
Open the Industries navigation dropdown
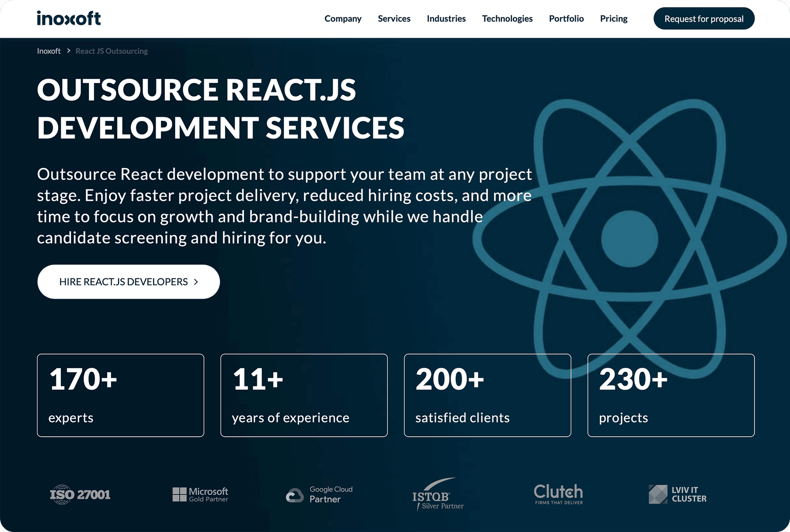pyautogui.click(x=446, y=18)
